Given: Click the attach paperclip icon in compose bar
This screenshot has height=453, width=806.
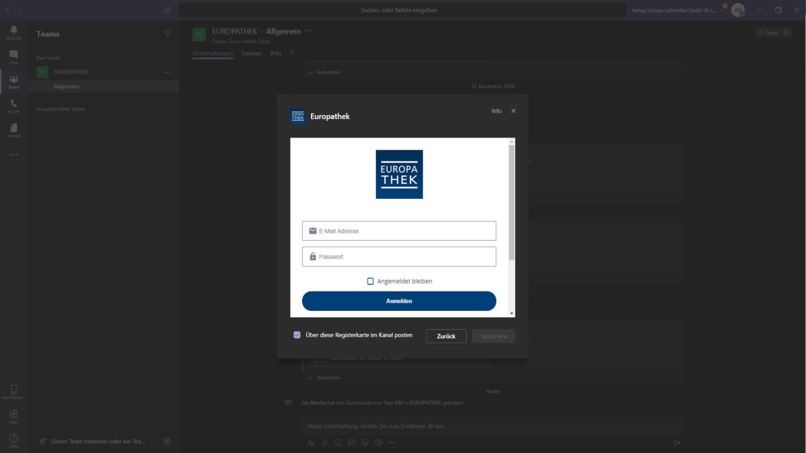Looking at the screenshot, I should point(324,442).
